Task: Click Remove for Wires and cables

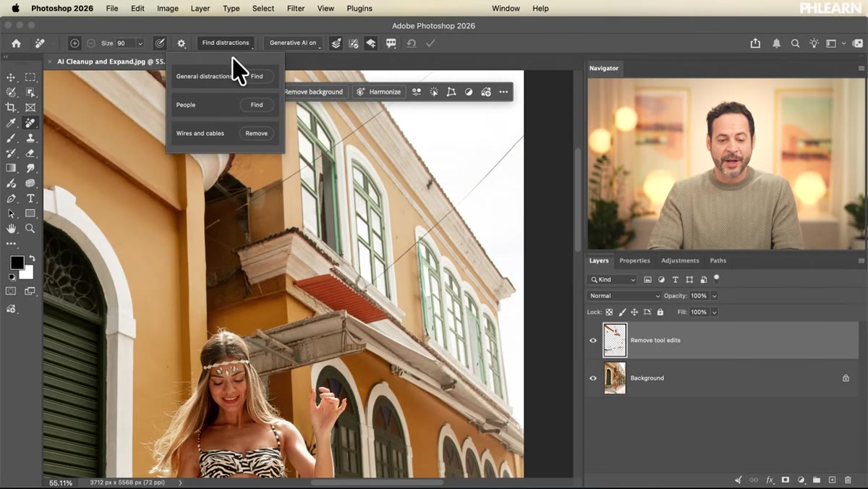Action: click(x=257, y=133)
